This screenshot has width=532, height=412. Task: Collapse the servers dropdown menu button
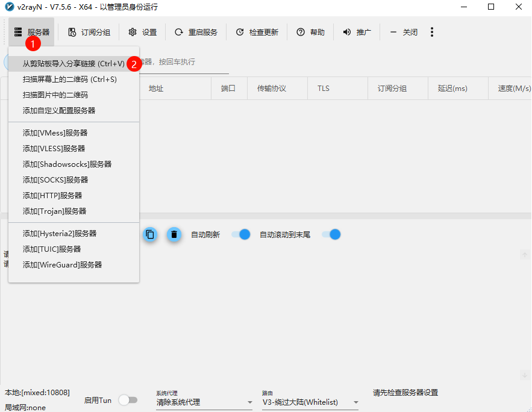pyautogui.click(x=32, y=33)
